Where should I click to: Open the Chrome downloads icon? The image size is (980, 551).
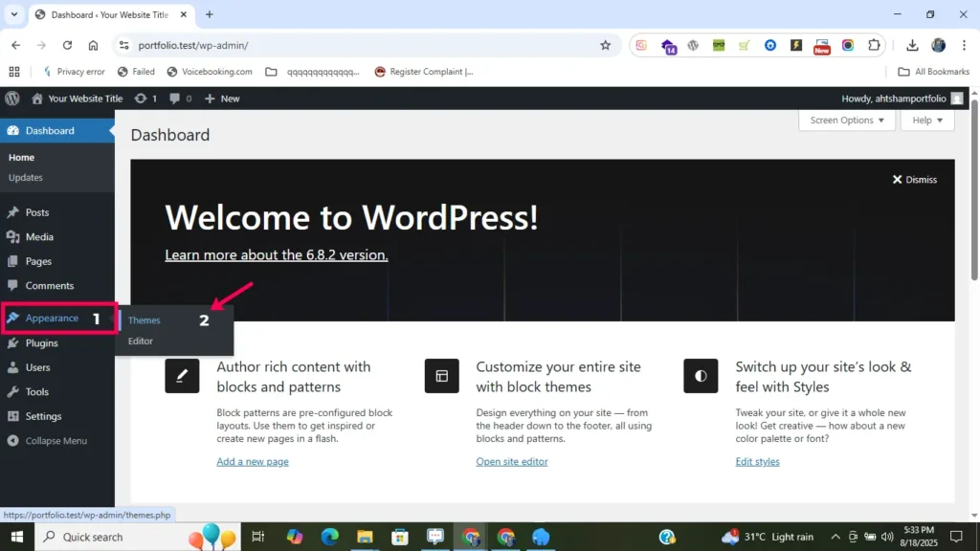pyautogui.click(x=912, y=45)
